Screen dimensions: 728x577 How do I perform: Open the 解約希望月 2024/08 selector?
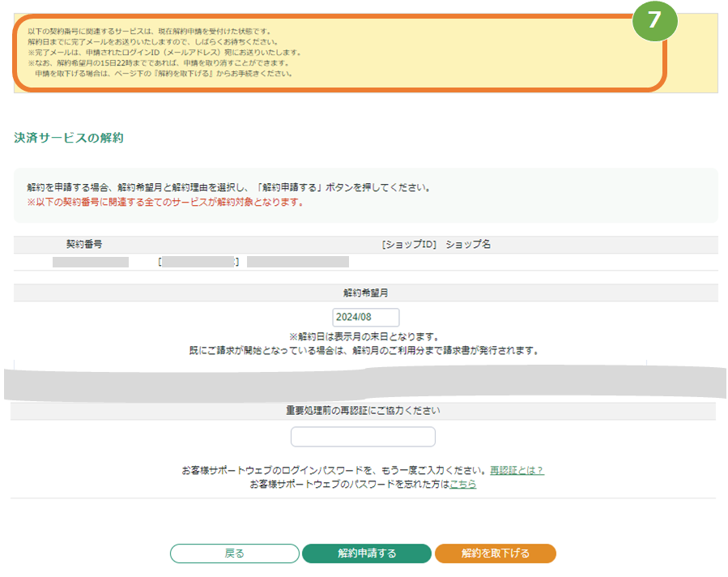[366, 318]
